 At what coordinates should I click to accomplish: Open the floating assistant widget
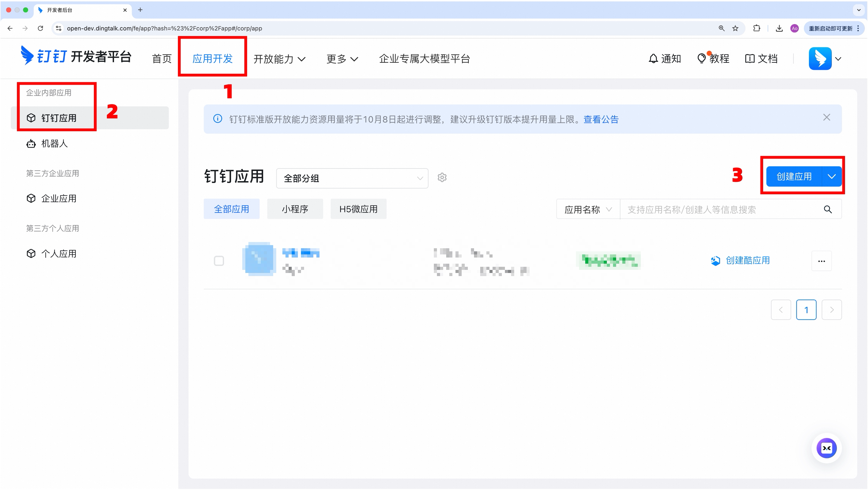point(826,448)
